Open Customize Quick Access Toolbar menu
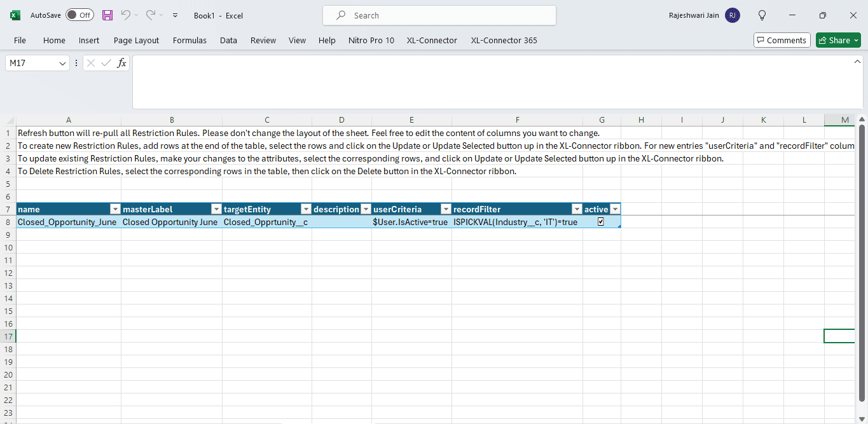The image size is (868, 424). pyautogui.click(x=176, y=15)
